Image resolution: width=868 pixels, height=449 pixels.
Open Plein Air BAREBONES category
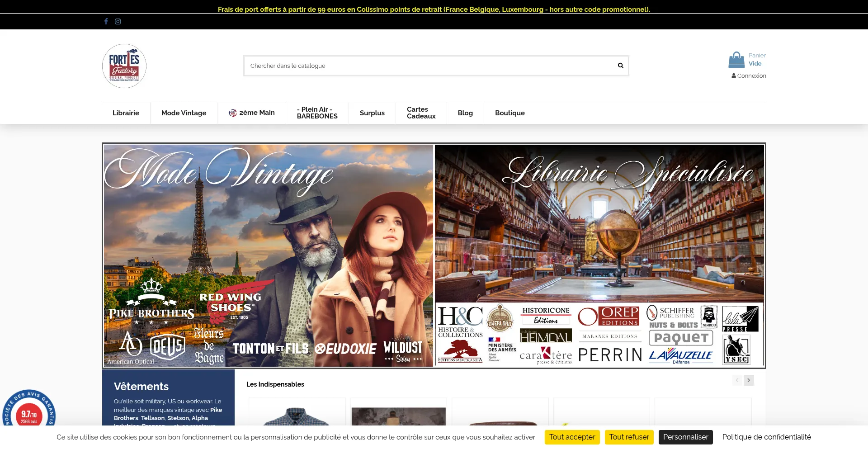(317, 113)
